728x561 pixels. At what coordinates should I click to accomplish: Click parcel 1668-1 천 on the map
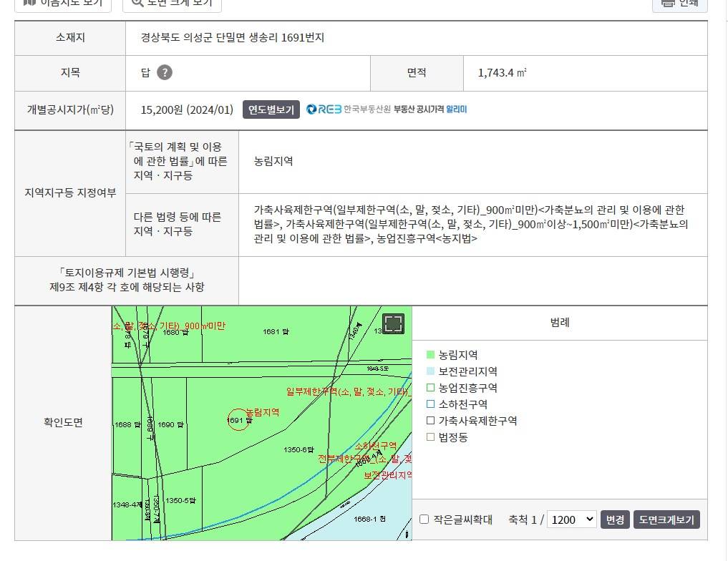pos(369,519)
